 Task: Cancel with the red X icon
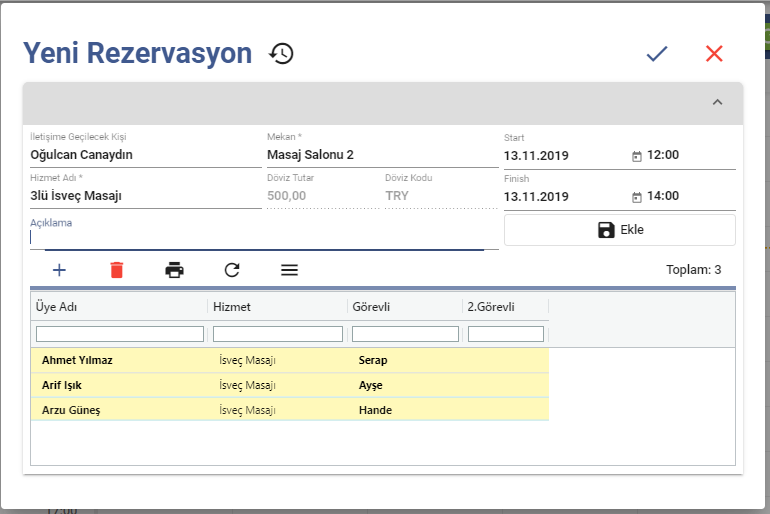[x=714, y=54]
